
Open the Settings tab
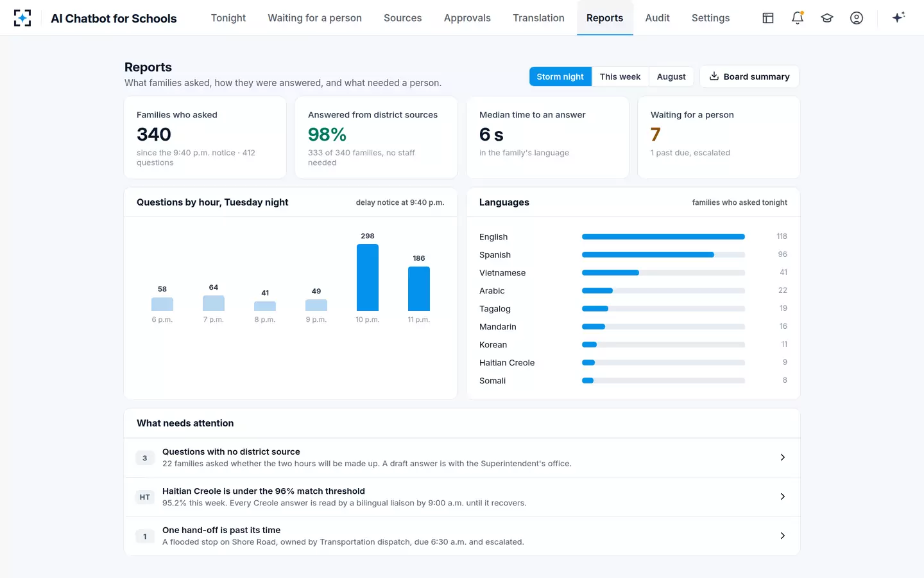click(710, 18)
